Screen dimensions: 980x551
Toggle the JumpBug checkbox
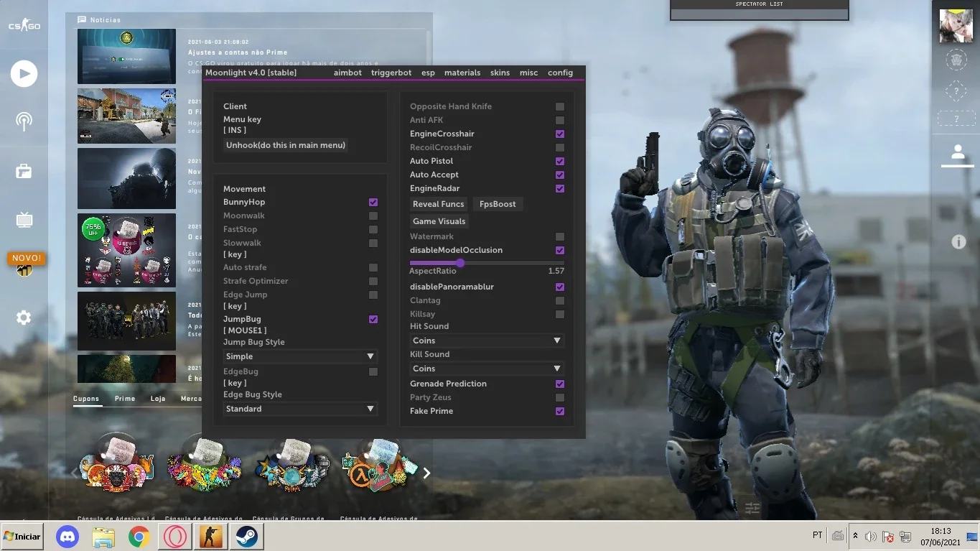373,320
